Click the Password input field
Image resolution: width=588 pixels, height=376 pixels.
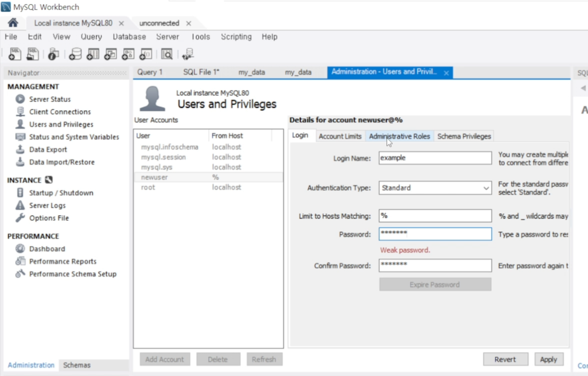(x=435, y=234)
